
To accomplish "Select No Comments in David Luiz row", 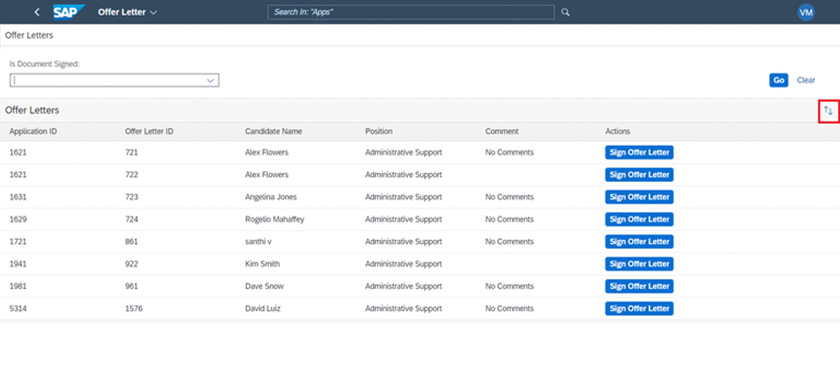I will 509,309.
